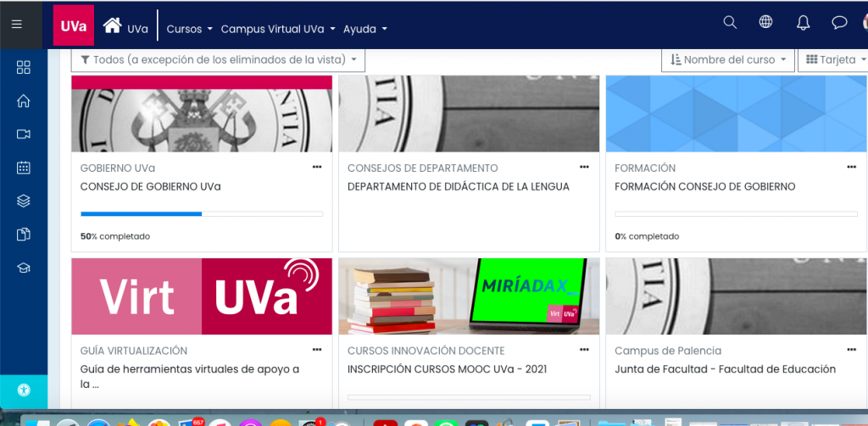The height and width of the screenshot is (426, 868).
Task: Open DEPARTAMENTO DE DIDÁCTICA DE LA LENGUA course
Action: pos(459,186)
